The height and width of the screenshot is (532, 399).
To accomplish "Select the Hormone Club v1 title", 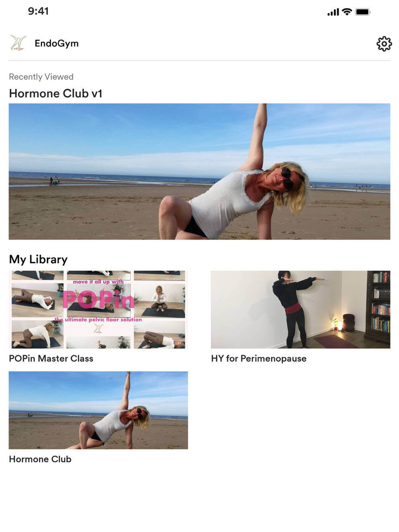I will click(55, 93).
